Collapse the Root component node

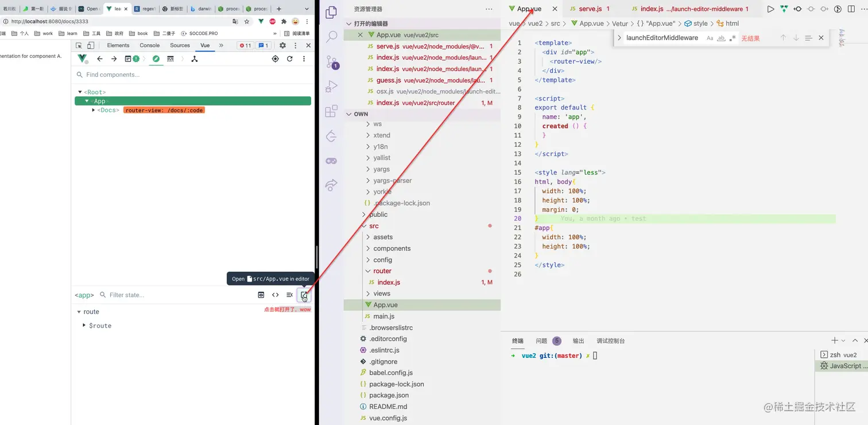coord(80,92)
